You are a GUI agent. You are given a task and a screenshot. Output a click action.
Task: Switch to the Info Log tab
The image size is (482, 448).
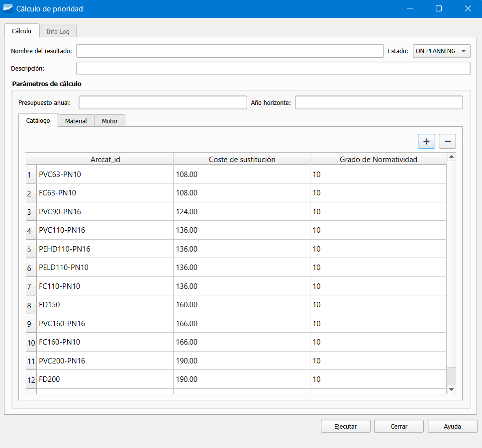click(58, 31)
